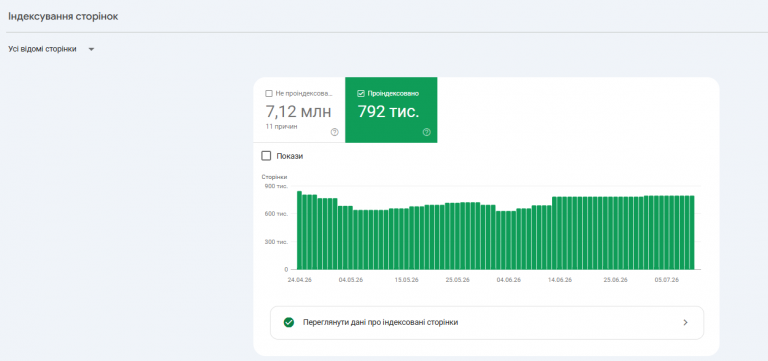Open the Усі відомі сторінки dropdown
The height and width of the screenshot is (361, 768).
pos(51,49)
